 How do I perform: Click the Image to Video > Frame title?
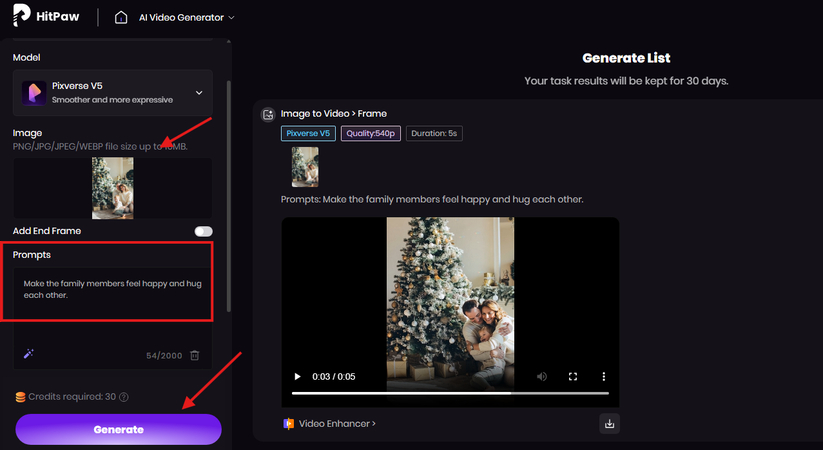tap(334, 114)
